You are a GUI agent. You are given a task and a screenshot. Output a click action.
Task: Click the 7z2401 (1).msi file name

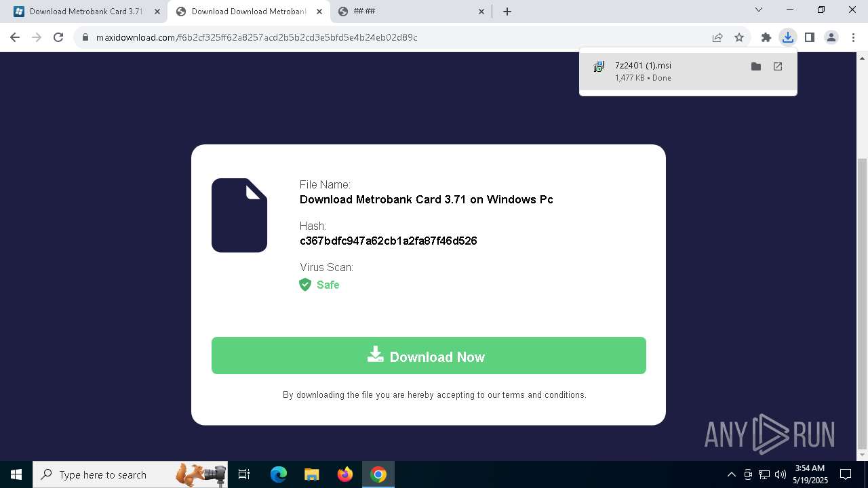pyautogui.click(x=643, y=65)
